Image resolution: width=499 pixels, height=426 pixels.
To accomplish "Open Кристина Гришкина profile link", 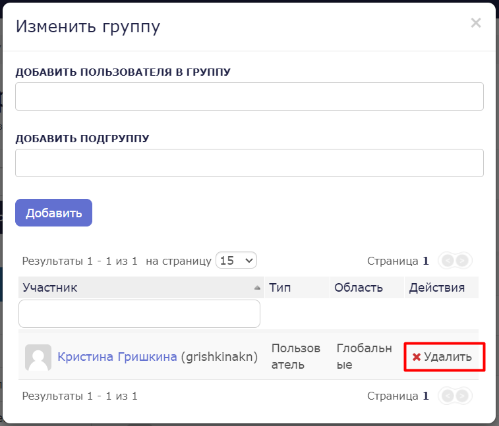I will (x=117, y=357).
